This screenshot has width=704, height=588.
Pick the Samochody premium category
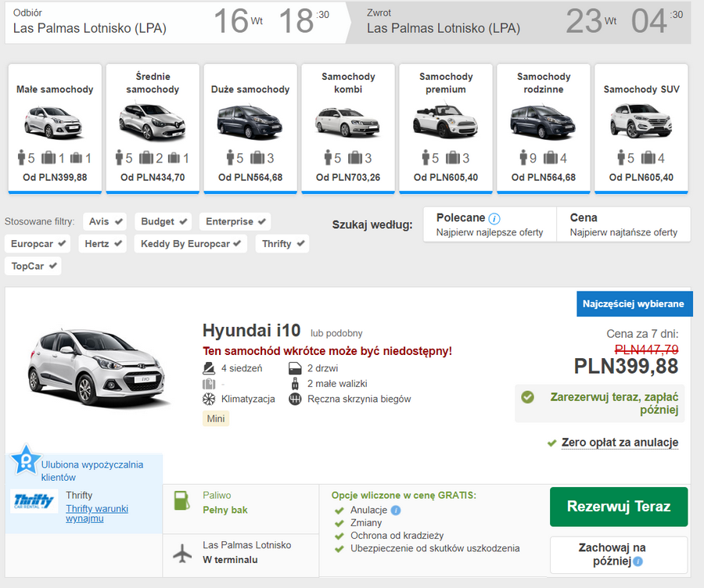446,128
